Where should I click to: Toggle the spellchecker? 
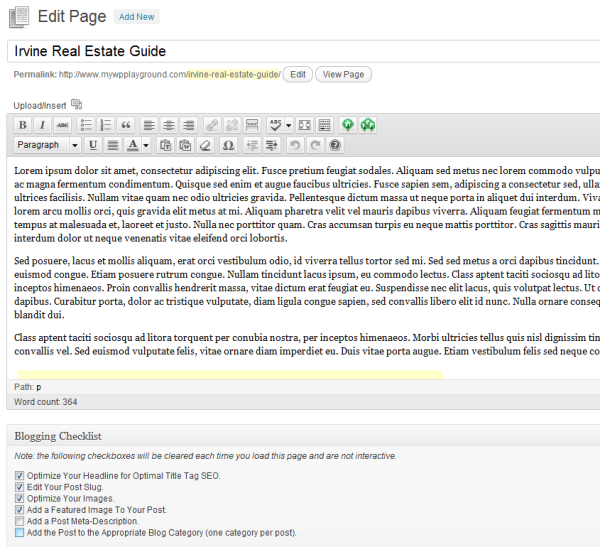276,125
